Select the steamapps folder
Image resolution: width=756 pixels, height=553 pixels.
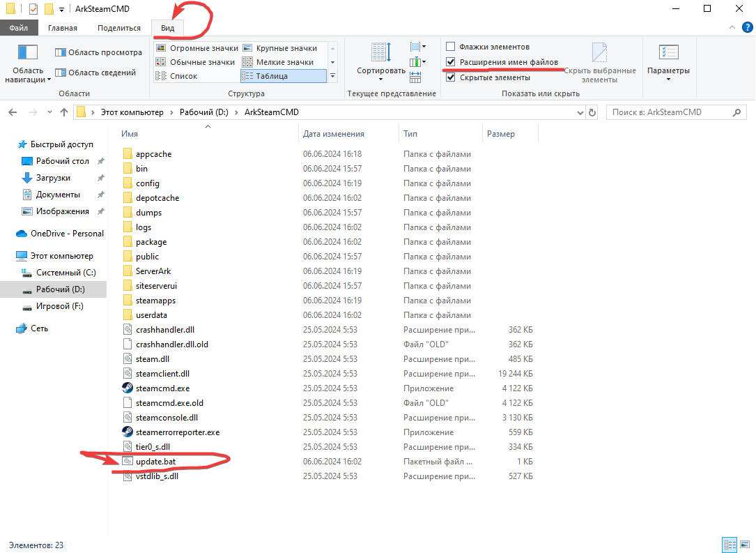click(x=156, y=301)
